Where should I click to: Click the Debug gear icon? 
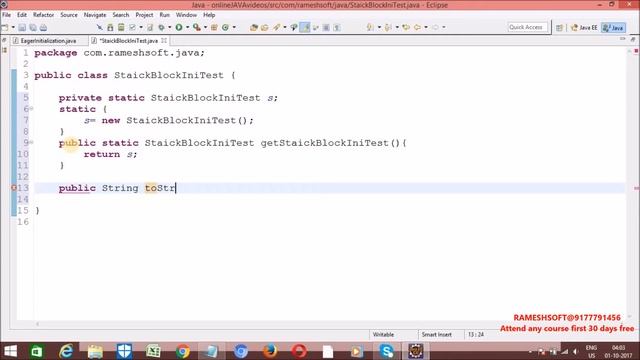tap(162, 27)
